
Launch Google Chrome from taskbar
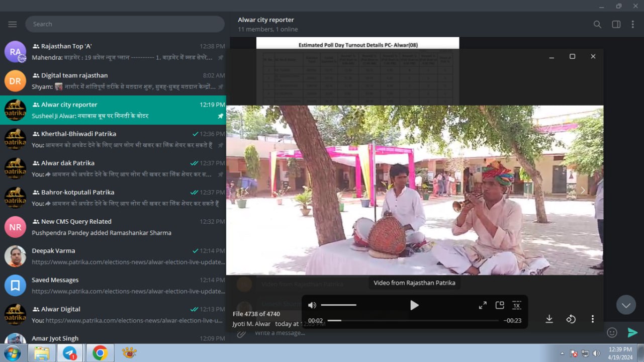100,353
